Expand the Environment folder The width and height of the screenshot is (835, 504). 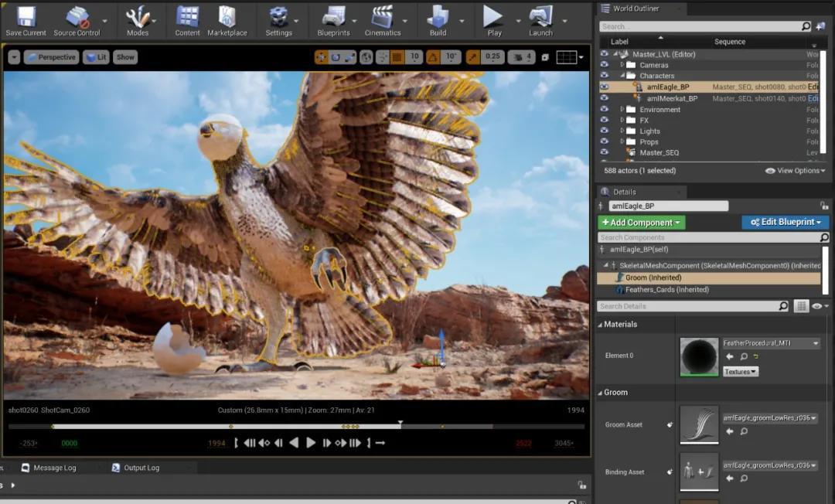coord(622,108)
